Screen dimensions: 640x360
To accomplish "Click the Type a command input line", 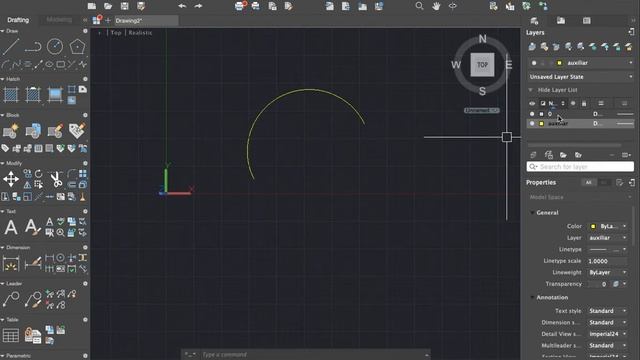I will click(312, 354).
